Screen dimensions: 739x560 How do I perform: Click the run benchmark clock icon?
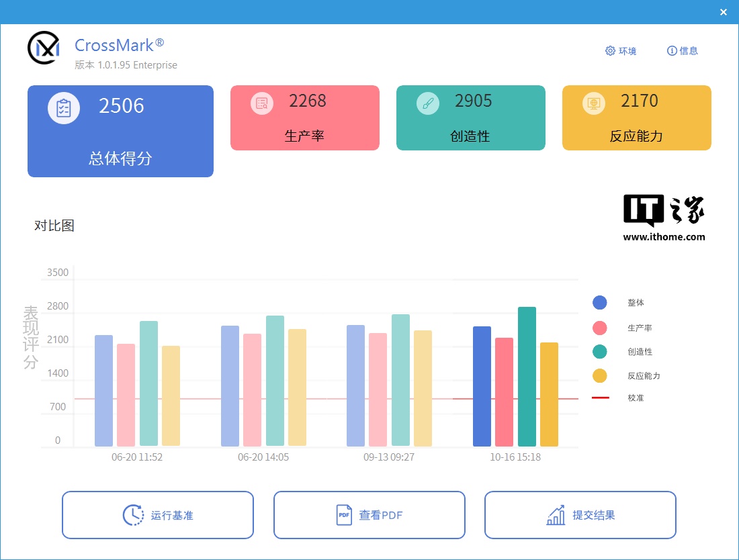coord(134,515)
